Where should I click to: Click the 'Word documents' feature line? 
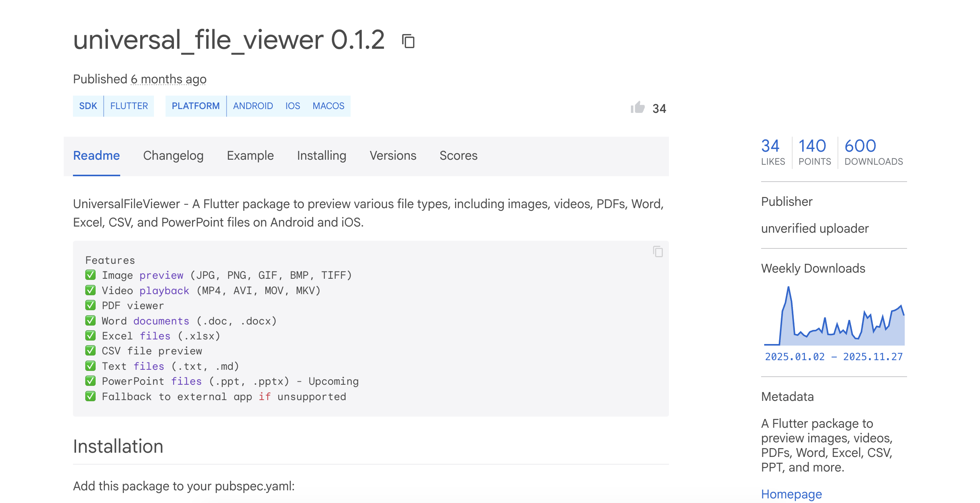pyautogui.click(x=181, y=321)
